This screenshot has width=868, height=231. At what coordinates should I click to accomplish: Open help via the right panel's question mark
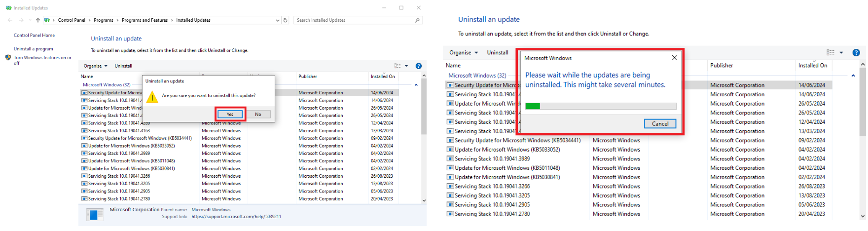pyautogui.click(x=856, y=52)
